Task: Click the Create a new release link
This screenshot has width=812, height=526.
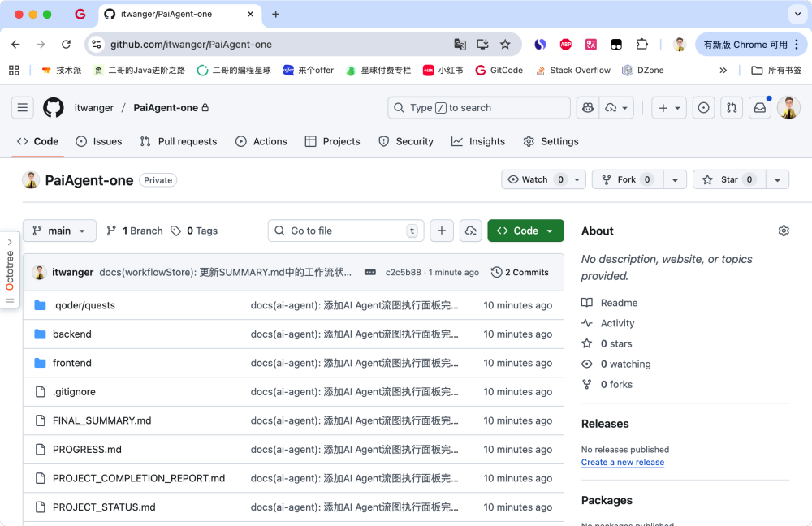Action: [x=622, y=463]
